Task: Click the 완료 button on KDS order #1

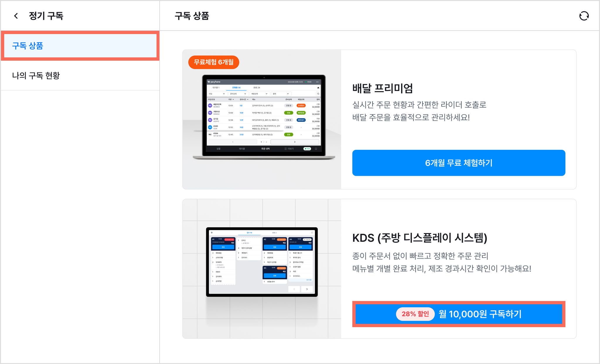Action: click(223, 247)
